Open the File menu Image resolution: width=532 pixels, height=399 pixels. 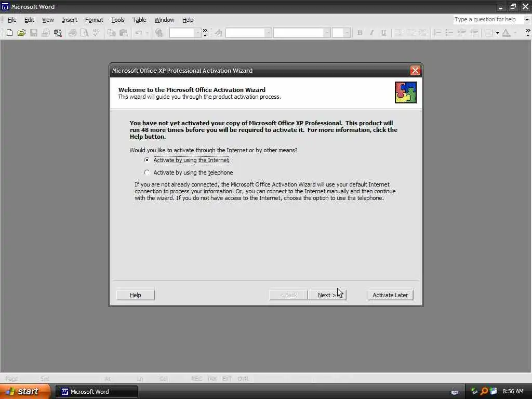coord(12,20)
